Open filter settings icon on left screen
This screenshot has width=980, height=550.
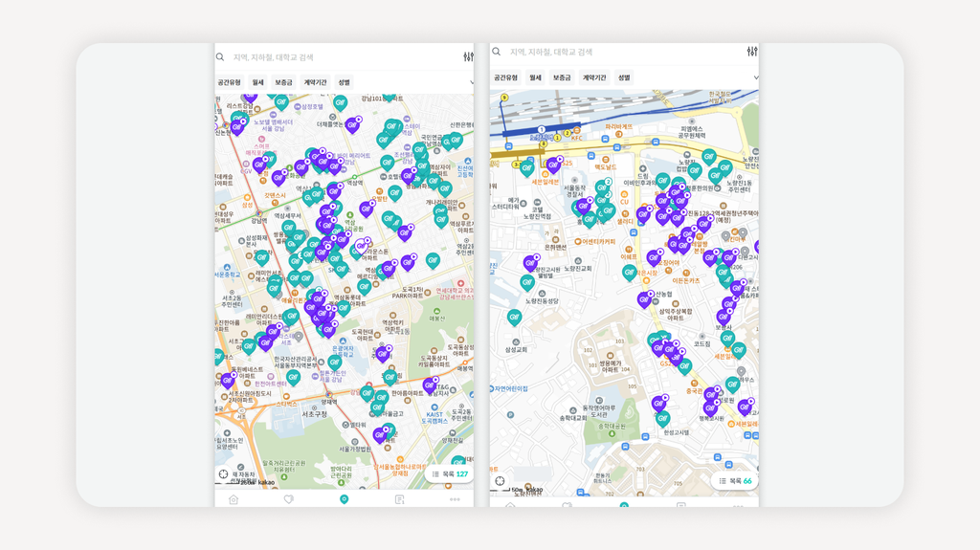tap(468, 57)
